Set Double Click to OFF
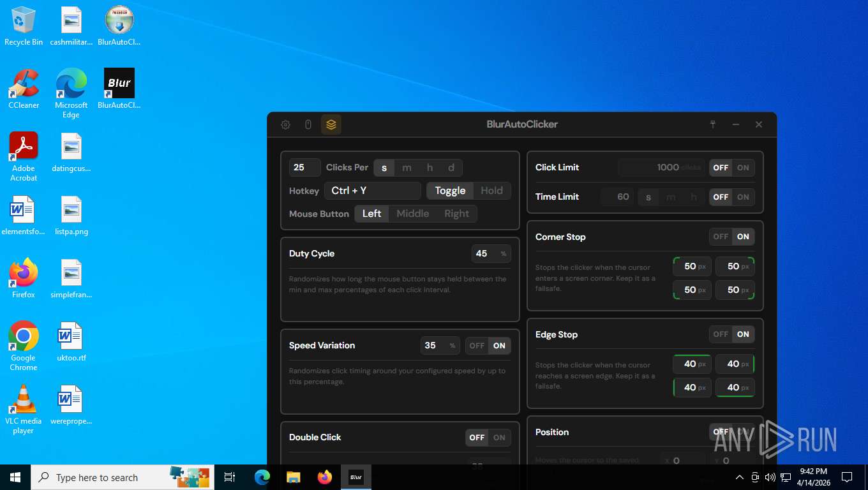868x490 pixels. tap(477, 438)
